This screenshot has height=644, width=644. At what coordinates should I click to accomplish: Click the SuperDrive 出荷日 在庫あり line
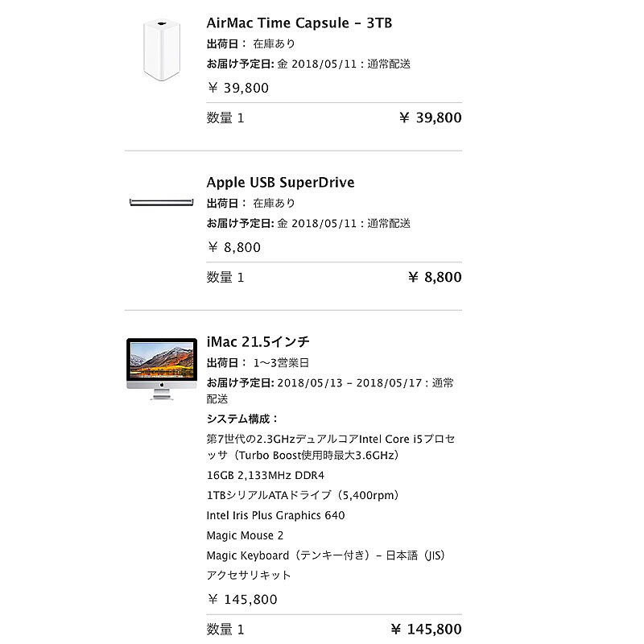[x=251, y=204]
